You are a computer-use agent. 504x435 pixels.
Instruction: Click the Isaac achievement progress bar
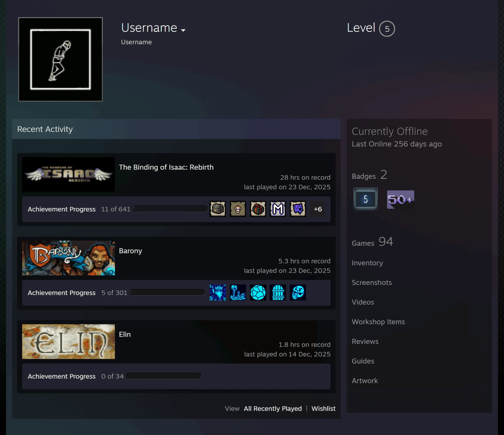click(170, 209)
